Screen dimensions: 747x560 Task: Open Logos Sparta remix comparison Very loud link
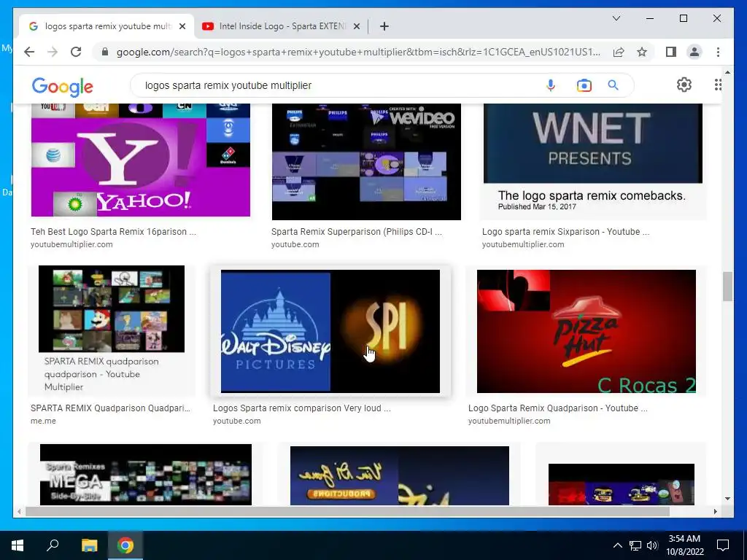(301, 408)
